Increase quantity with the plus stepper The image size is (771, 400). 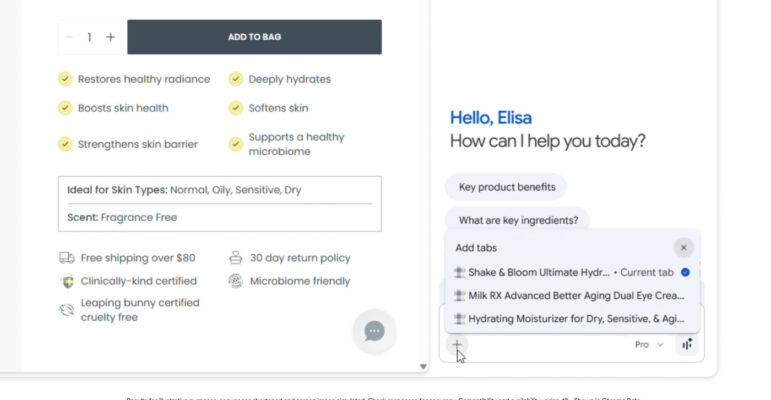(x=110, y=37)
